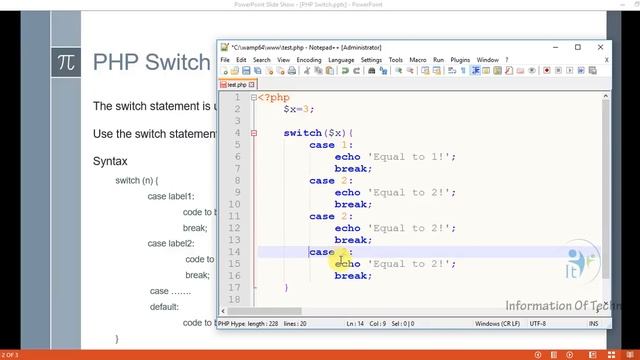Switch to PowerPoint slide sorter grid view
The height and width of the screenshot is (360, 640).
611,355
